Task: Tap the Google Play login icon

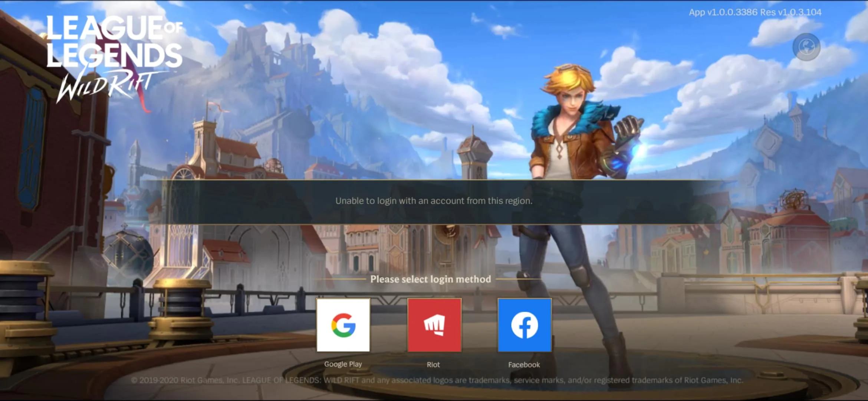Action: (x=343, y=325)
